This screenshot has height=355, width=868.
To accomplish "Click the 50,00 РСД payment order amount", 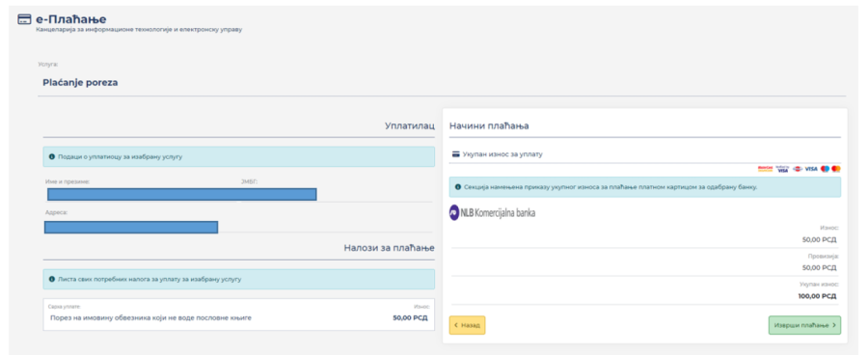I will (x=410, y=318).
